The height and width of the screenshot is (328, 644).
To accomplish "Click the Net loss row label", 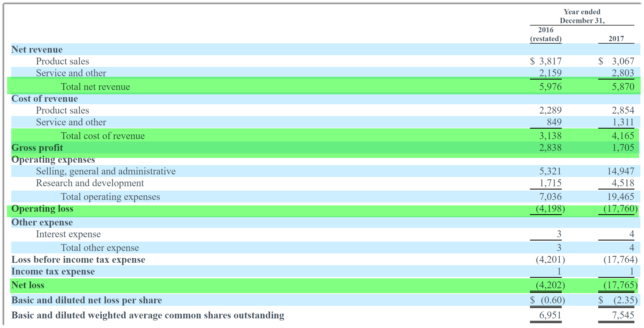I will click(x=28, y=285).
